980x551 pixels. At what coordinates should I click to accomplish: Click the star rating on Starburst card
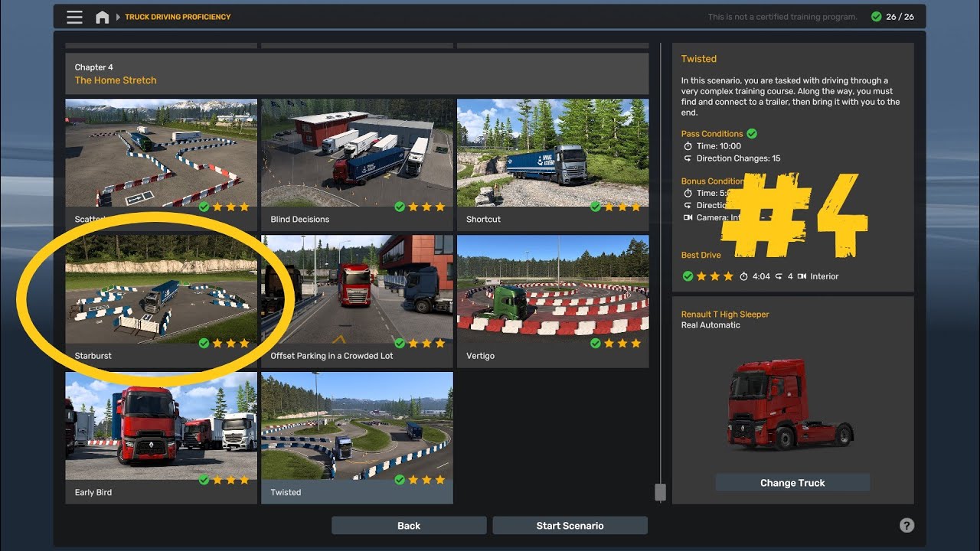tap(231, 344)
